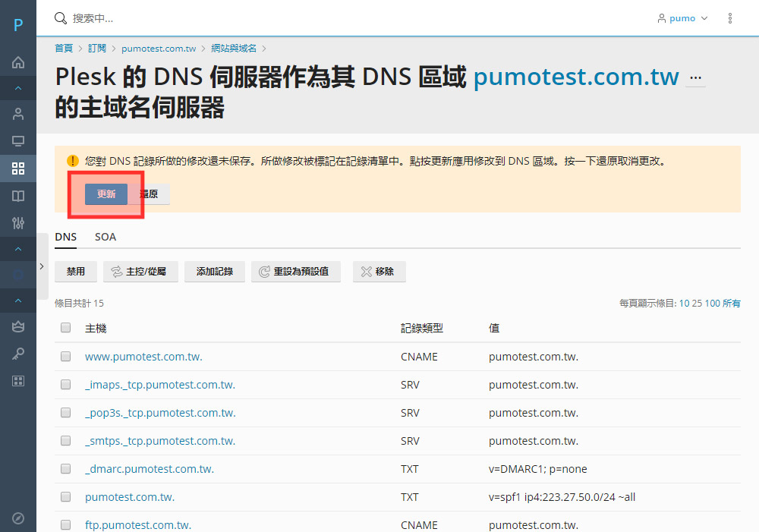The width and height of the screenshot is (759, 532).
Task: Click the 添加記錄 button
Action: 215,272
